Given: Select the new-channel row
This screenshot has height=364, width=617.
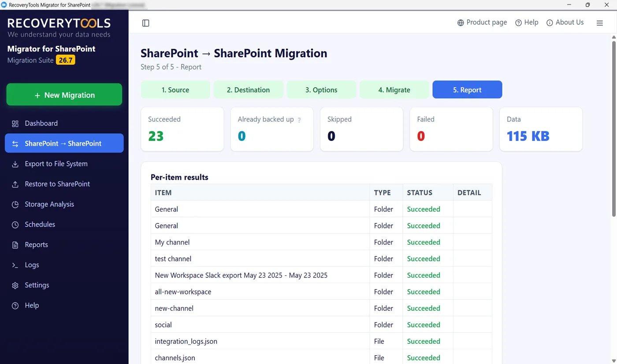Looking at the screenshot, I should click(x=321, y=308).
